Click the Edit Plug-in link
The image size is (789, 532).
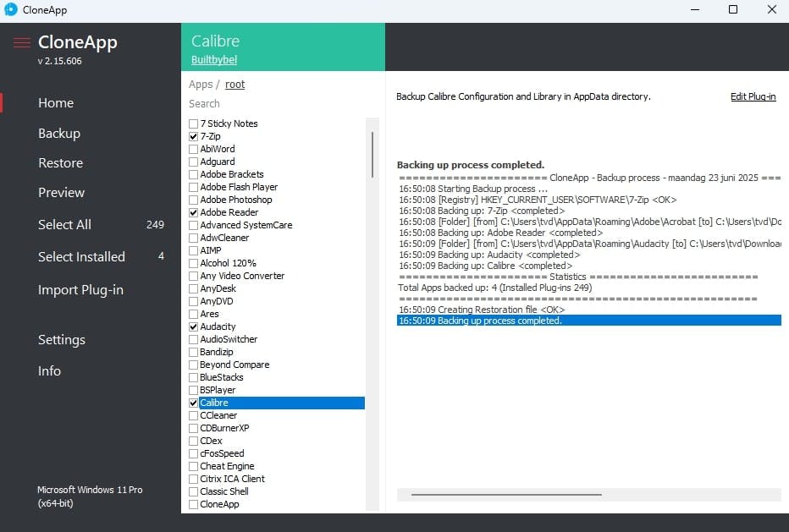(753, 96)
